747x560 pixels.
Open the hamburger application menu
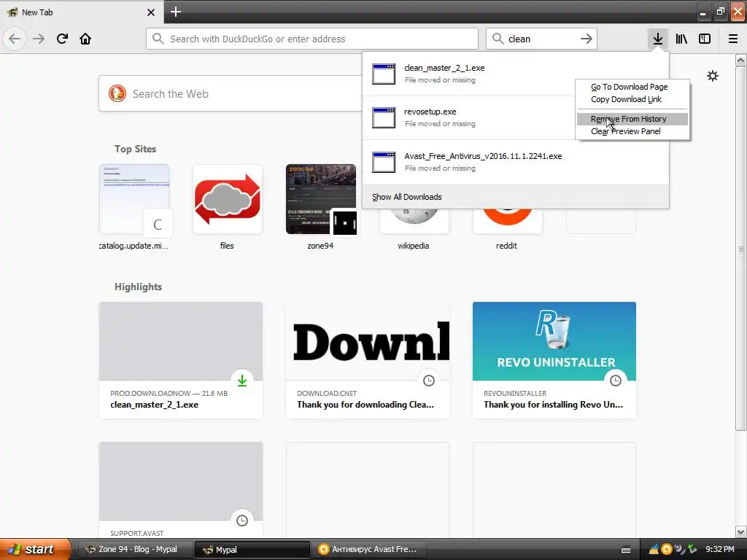pyautogui.click(x=733, y=39)
